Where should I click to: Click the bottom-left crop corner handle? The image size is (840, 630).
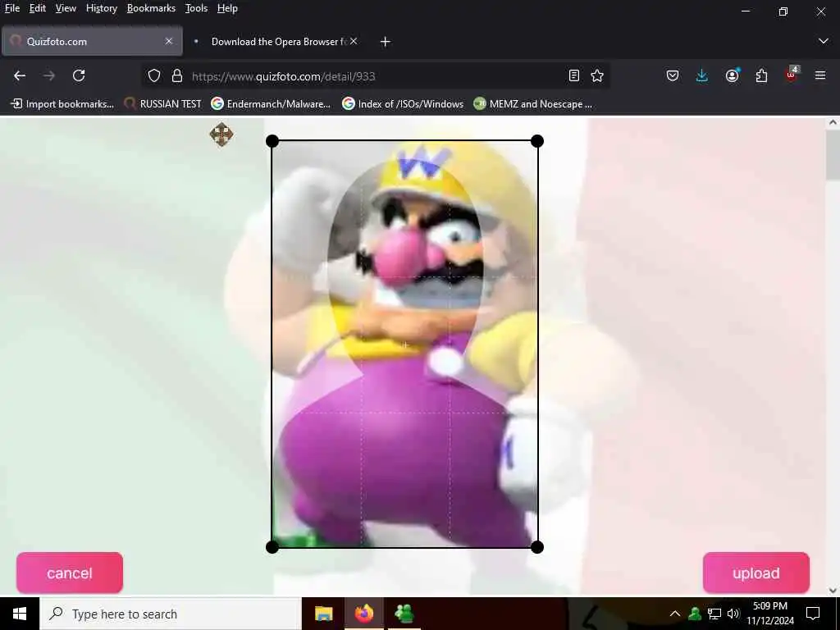tap(272, 547)
